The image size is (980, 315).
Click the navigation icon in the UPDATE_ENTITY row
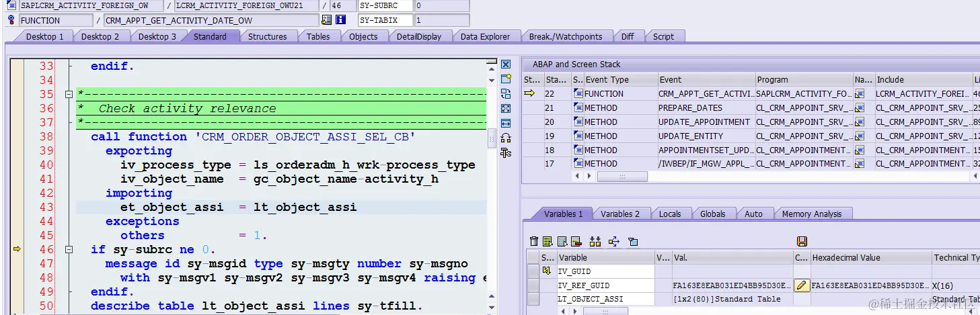click(x=860, y=136)
